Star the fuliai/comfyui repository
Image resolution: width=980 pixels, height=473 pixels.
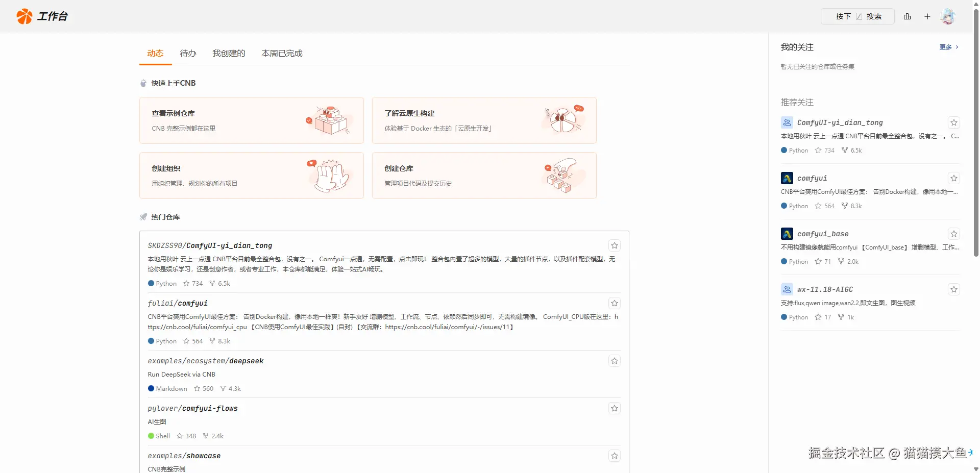(x=615, y=303)
